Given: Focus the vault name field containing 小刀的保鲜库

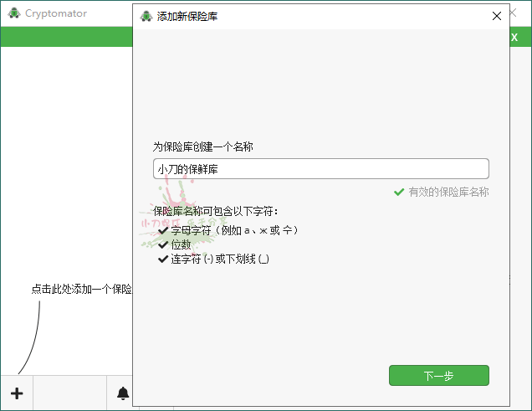Looking at the screenshot, I should (320, 168).
